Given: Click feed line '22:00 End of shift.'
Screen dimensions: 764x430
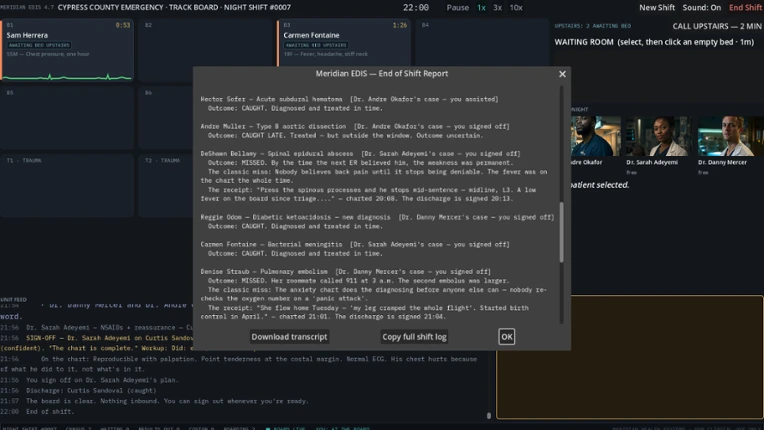Looking at the screenshot, I should (38, 411).
